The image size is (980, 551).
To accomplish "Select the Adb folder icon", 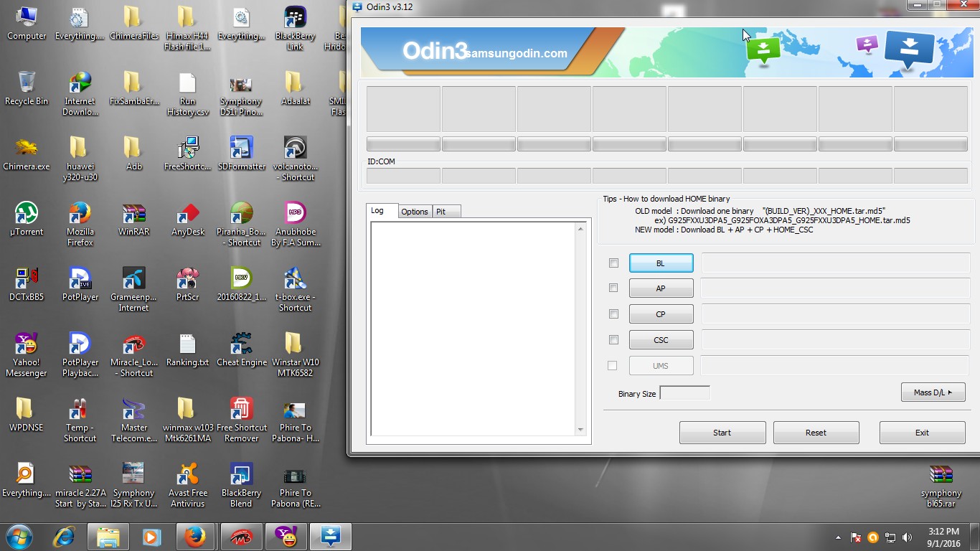I will (134, 153).
